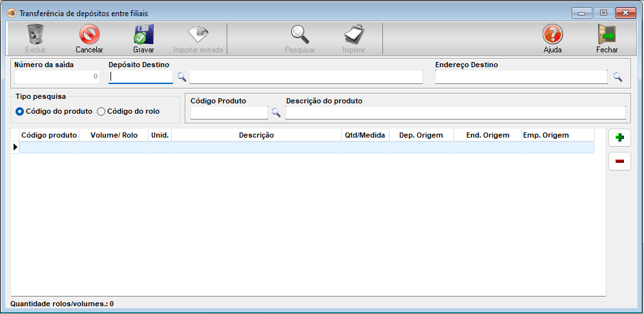644x314 pixels.
Task: Click the Qtd/Medida column header
Action: pyautogui.click(x=365, y=135)
